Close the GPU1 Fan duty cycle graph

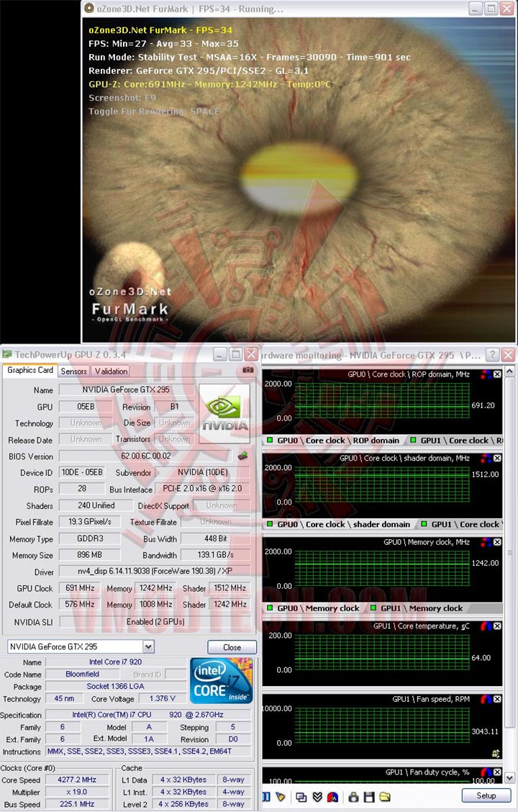(x=497, y=772)
